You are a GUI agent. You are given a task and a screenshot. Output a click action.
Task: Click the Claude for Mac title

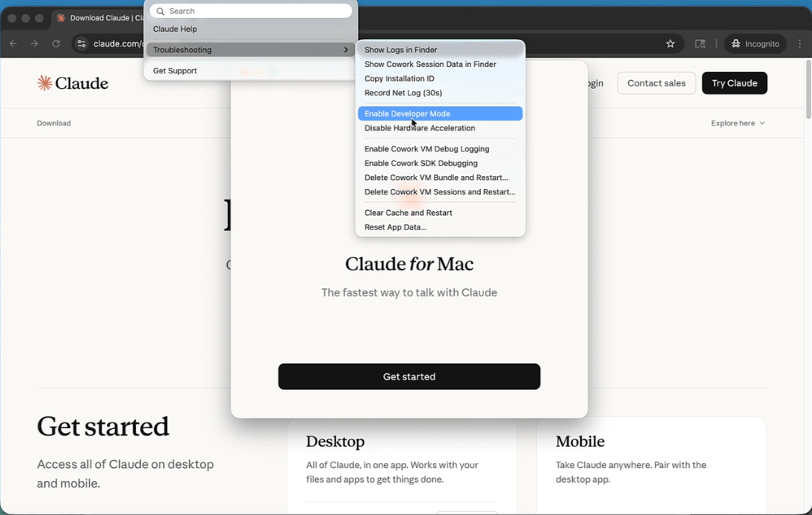pos(409,264)
